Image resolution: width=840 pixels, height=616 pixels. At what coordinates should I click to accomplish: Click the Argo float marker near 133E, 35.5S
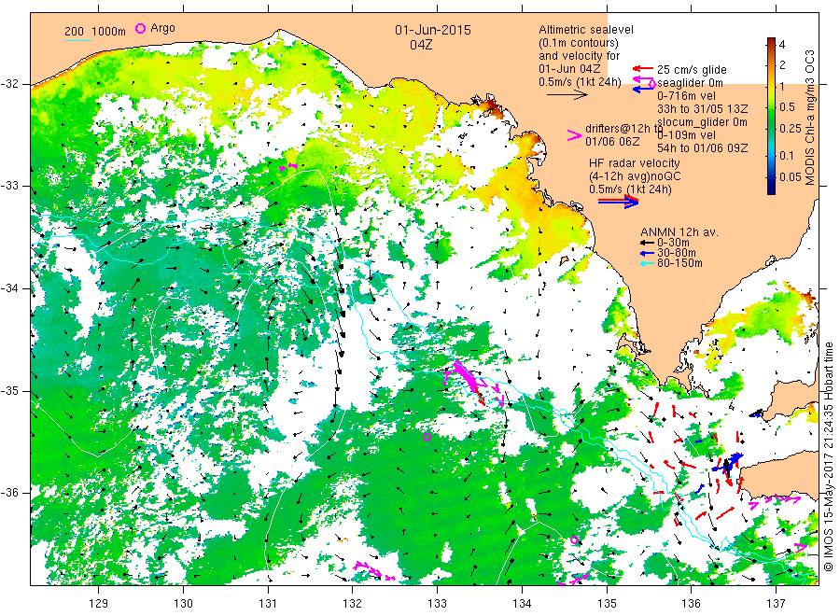coord(427,437)
